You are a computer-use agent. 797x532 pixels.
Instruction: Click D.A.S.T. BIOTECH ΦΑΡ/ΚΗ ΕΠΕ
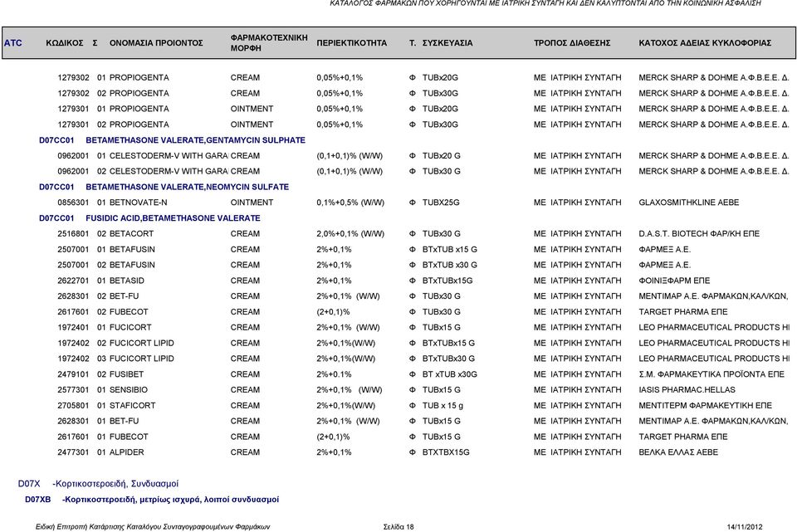pyautogui.click(x=699, y=234)
